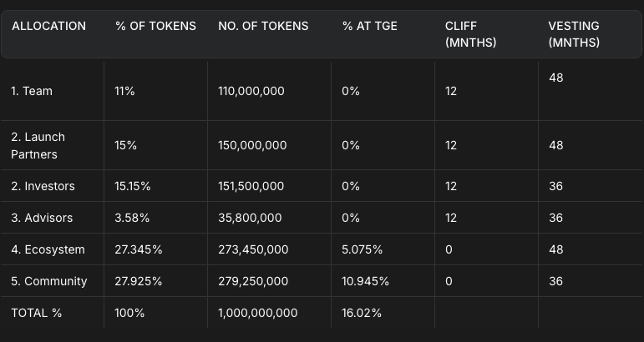Image resolution: width=644 pixels, height=342 pixels.
Task: Select the 35,800,000 Advisors token count
Action: click(x=250, y=218)
